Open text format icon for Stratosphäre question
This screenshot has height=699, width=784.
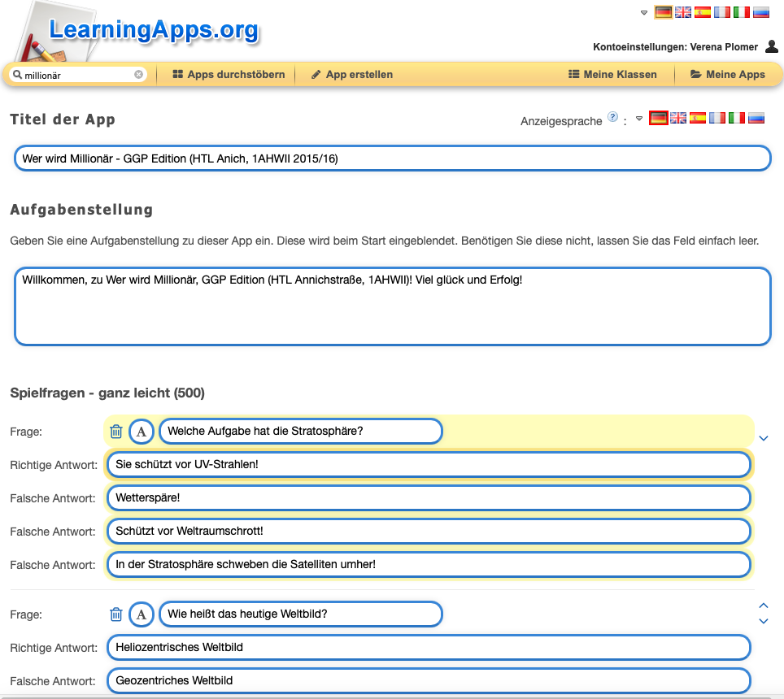pos(142,432)
